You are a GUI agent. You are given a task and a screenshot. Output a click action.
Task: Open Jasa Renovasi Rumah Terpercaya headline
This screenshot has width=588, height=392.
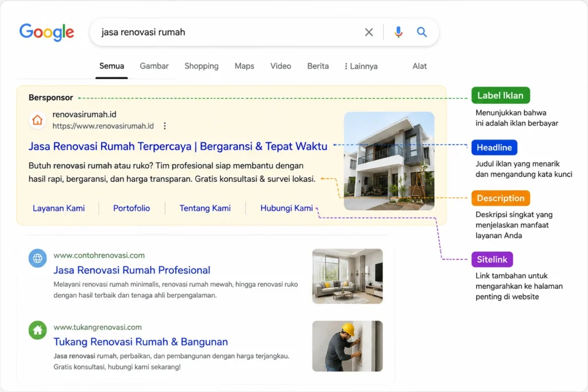pos(178,146)
